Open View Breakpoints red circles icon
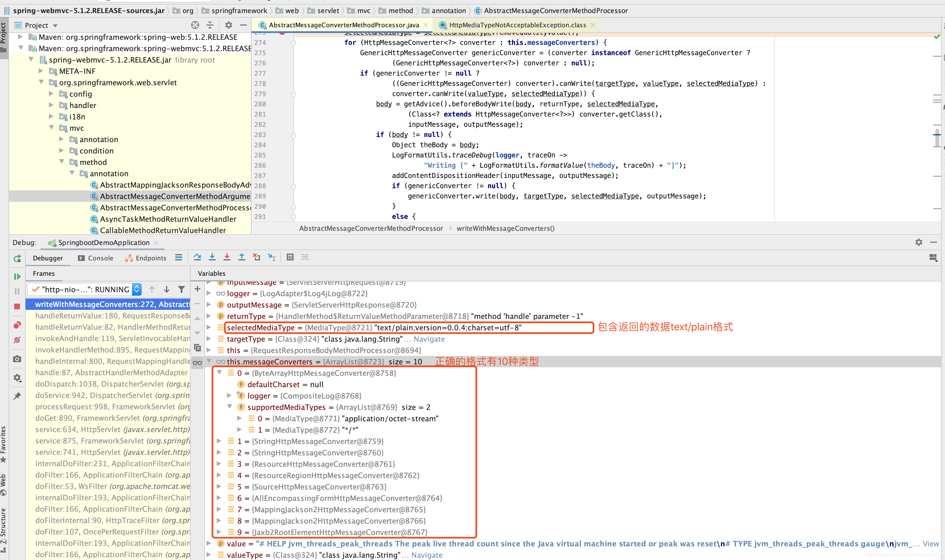 click(x=17, y=325)
